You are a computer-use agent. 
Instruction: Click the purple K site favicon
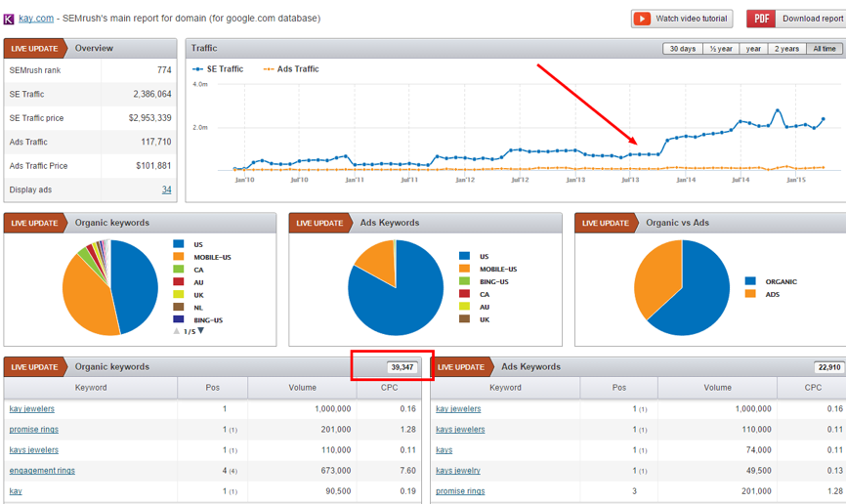coord(9,20)
